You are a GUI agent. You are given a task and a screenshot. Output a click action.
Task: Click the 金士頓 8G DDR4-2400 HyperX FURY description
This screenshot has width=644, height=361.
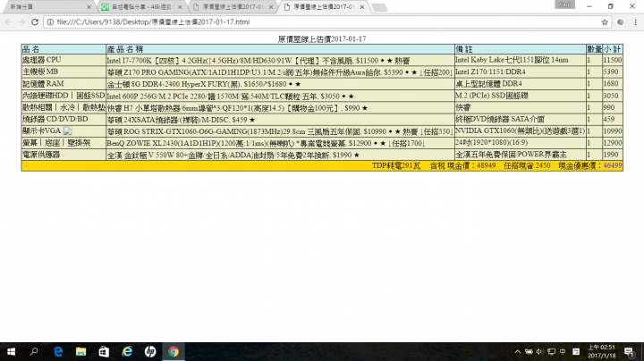[204, 85]
